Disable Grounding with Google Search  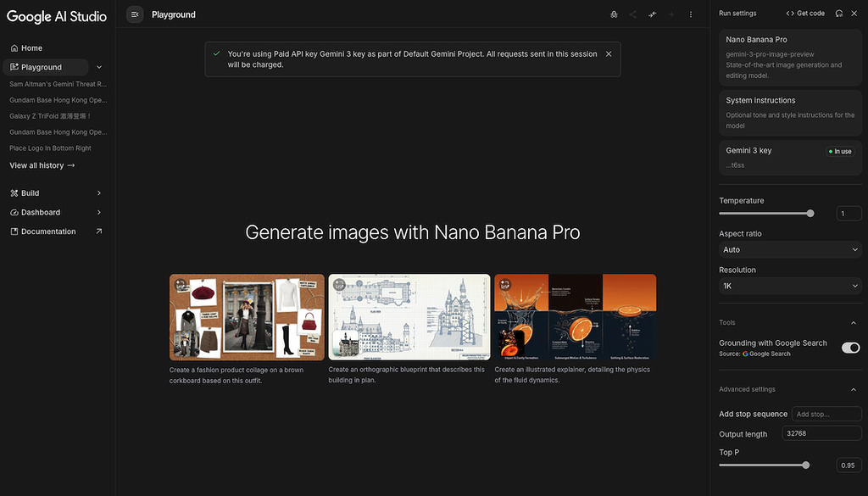click(849, 348)
